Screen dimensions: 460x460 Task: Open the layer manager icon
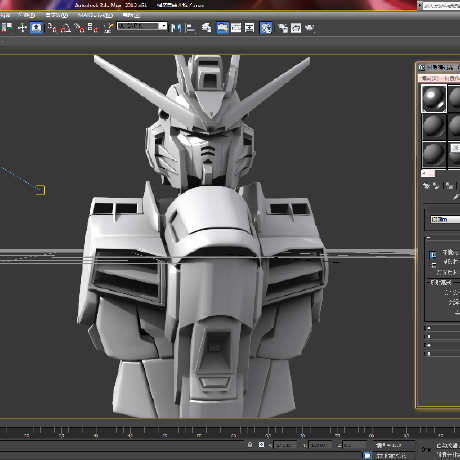pyautogui.click(x=207, y=28)
